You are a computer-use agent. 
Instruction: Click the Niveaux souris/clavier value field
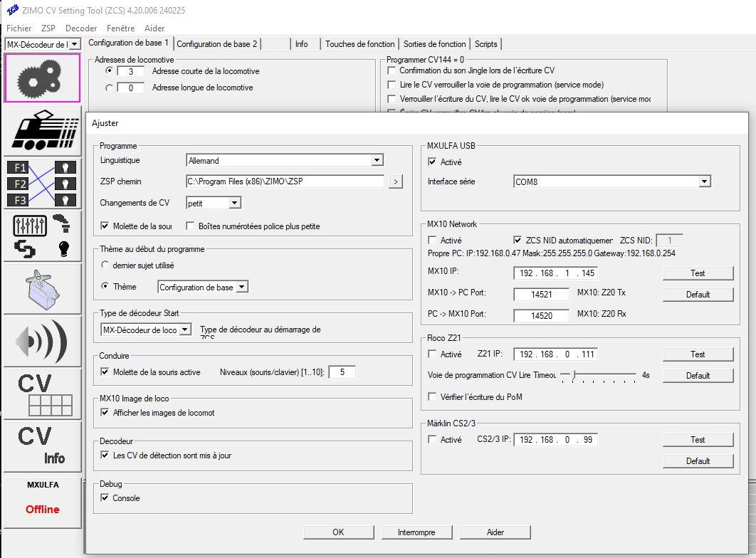(x=342, y=372)
